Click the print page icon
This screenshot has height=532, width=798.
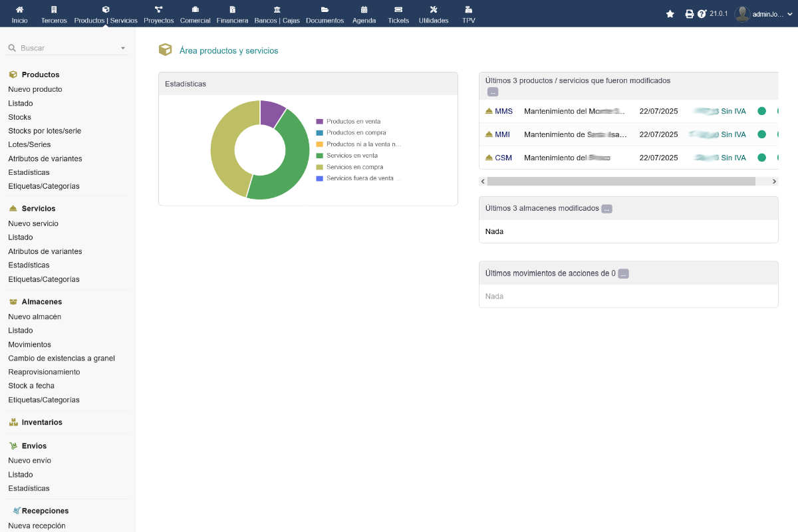(x=690, y=14)
